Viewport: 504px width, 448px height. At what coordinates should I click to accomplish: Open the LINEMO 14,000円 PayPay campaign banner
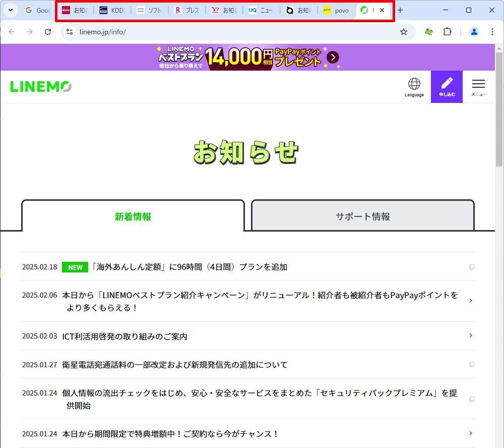point(248,58)
